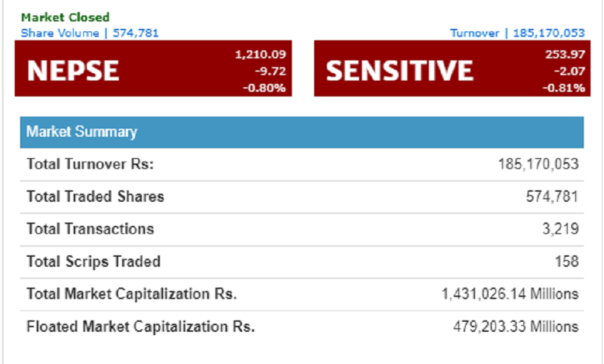Open the NEPSE index tile

pos(153,68)
